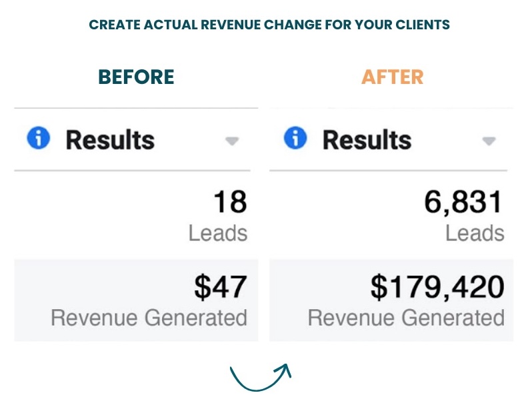Click the word CLIENTS in the headline
Viewport: 532px width, 411px height.
pos(423,25)
